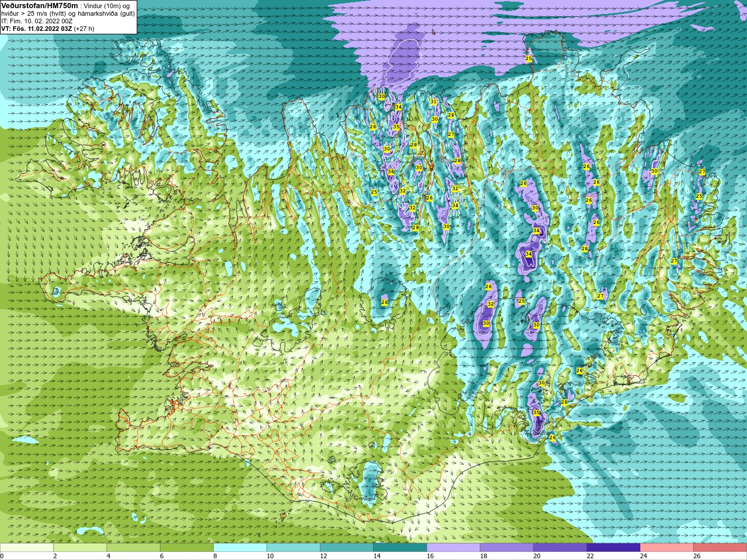Viewport: 747px width, 560px height.
Task: Click the 'IT: Fim. 10. 02. 2022 00Z' line
Action: (37, 21)
